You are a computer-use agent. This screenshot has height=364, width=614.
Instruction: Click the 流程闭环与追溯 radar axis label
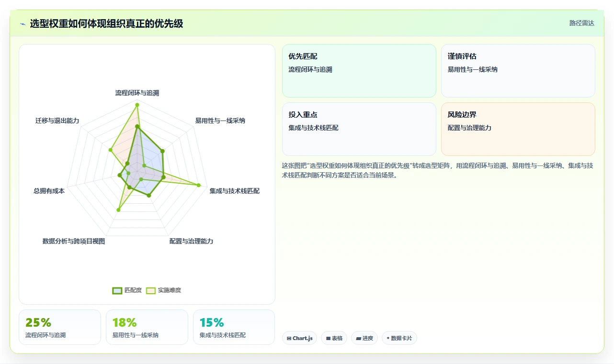pos(137,93)
